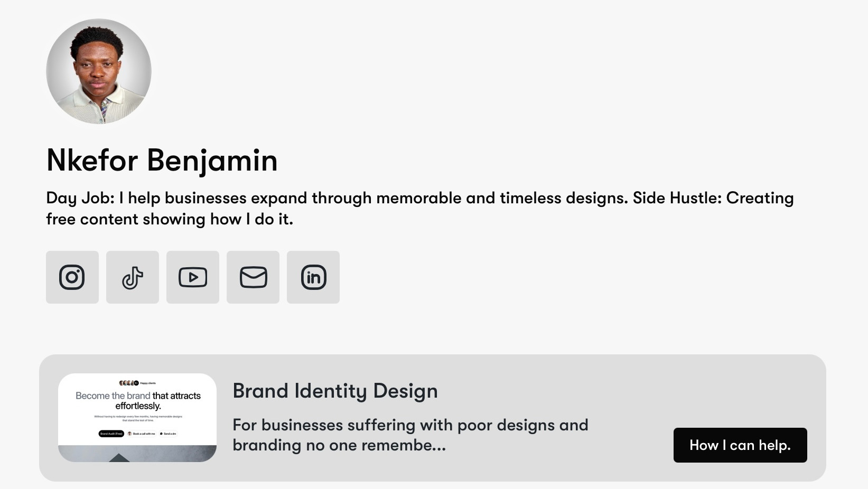Click 'Brand Audit (Free)' pill in the thumbnail
The width and height of the screenshot is (868, 489).
[111, 434]
